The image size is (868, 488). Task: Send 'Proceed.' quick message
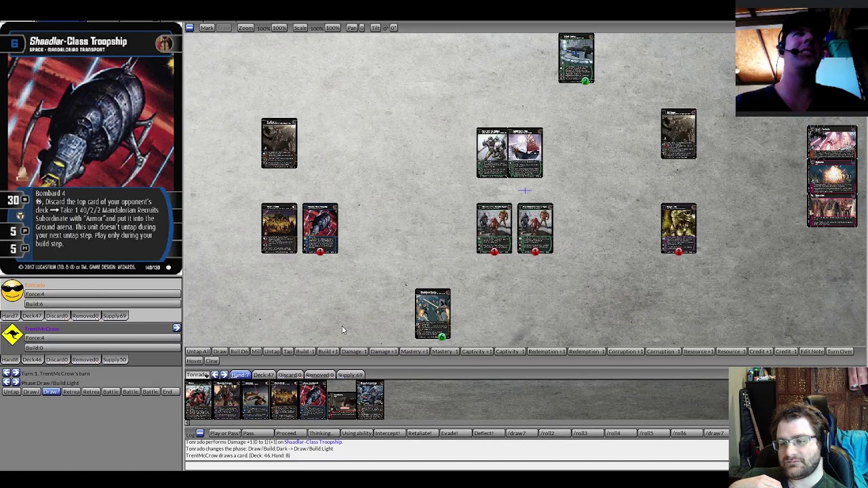291,433
